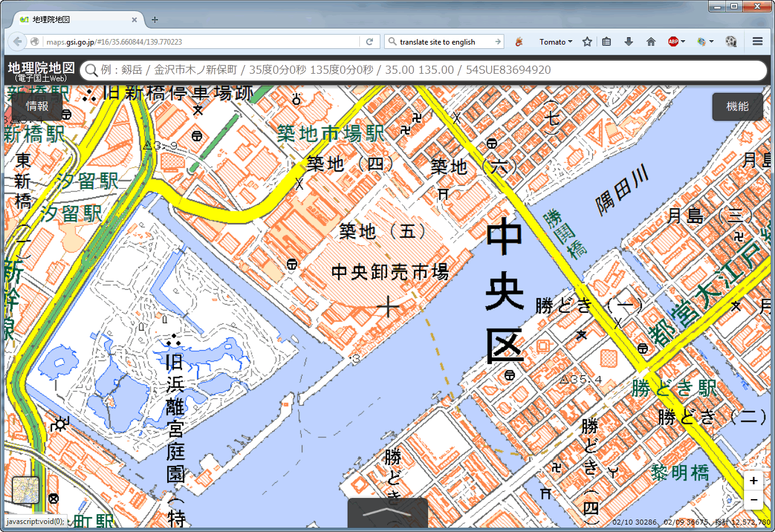Click the basemap thumbnail switcher
775x532 pixels.
tap(26, 490)
